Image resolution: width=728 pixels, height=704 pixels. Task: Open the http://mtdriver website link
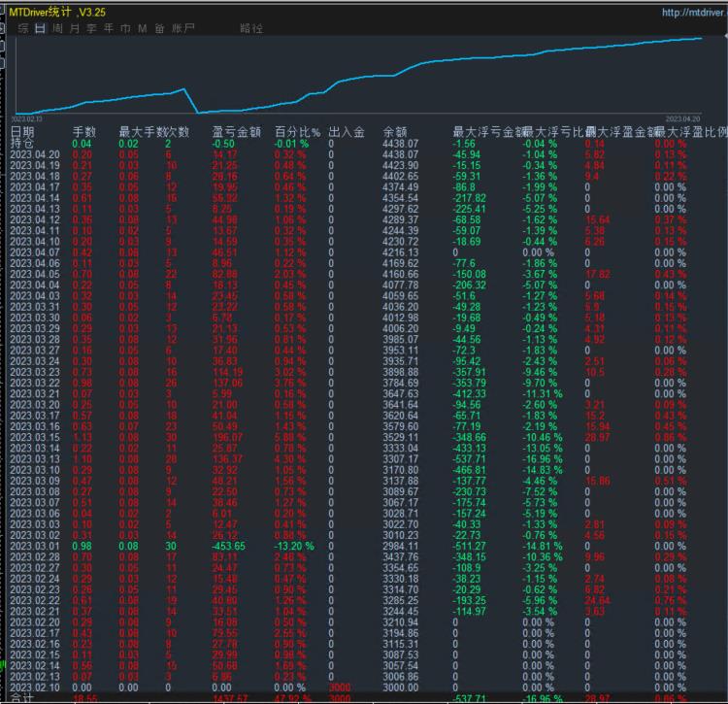point(693,13)
